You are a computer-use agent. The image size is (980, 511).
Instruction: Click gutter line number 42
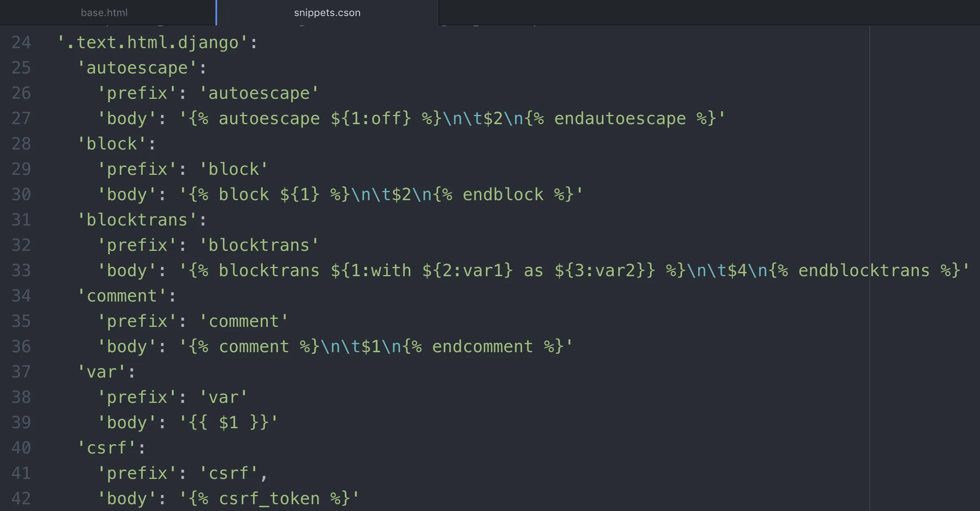pos(21,499)
